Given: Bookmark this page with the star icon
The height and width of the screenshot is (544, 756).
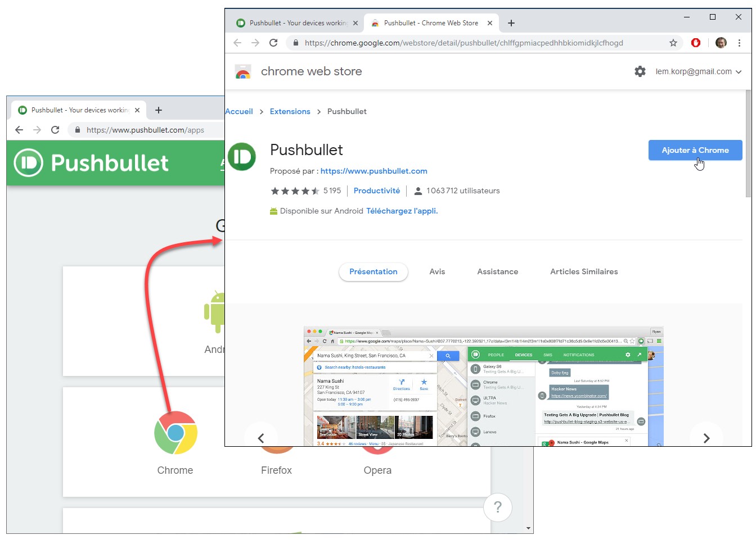Looking at the screenshot, I should pos(673,43).
